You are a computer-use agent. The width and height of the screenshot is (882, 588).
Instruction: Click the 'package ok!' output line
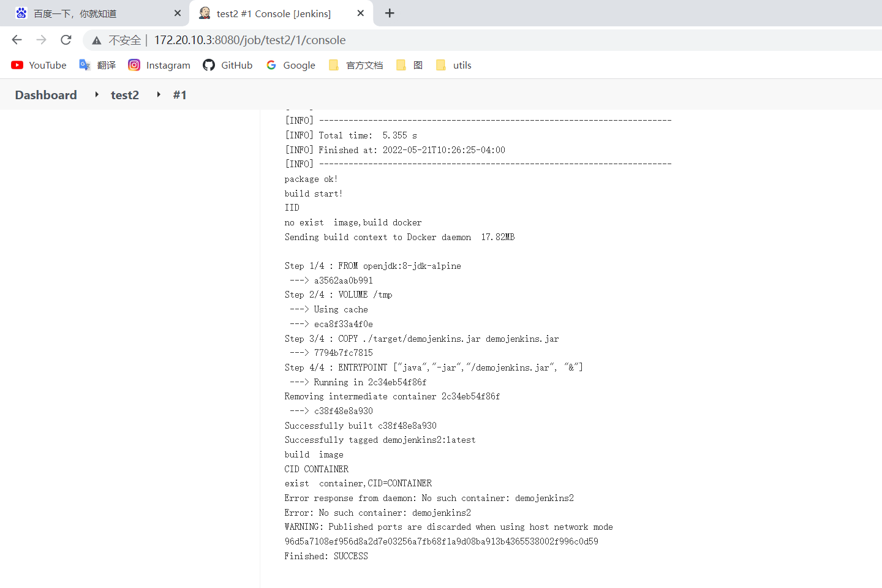click(311, 179)
